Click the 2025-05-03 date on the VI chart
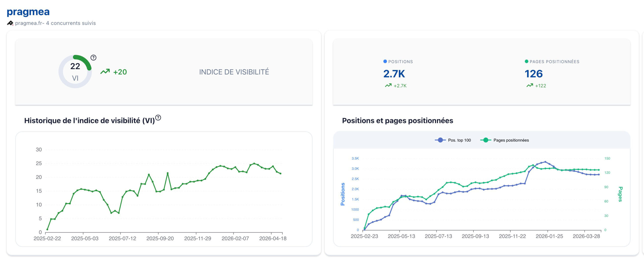Viewport: 644px width, 264px height. pos(85,238)
